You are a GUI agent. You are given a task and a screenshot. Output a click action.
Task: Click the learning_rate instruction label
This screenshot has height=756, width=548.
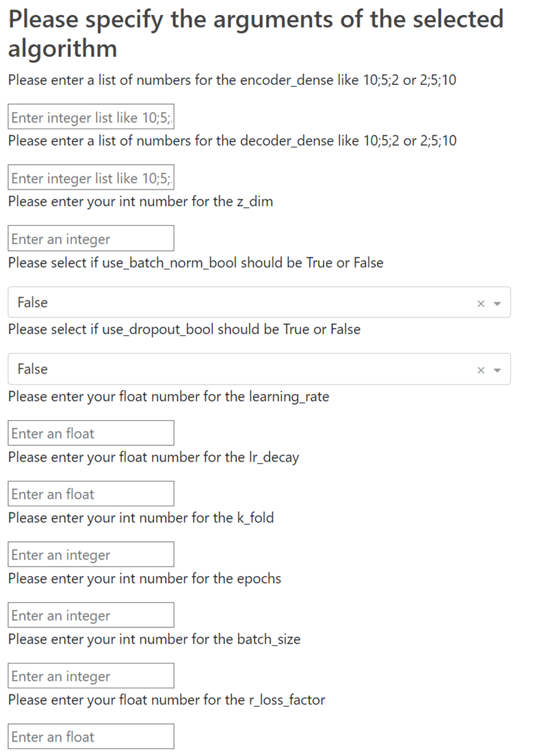[169, 397]
